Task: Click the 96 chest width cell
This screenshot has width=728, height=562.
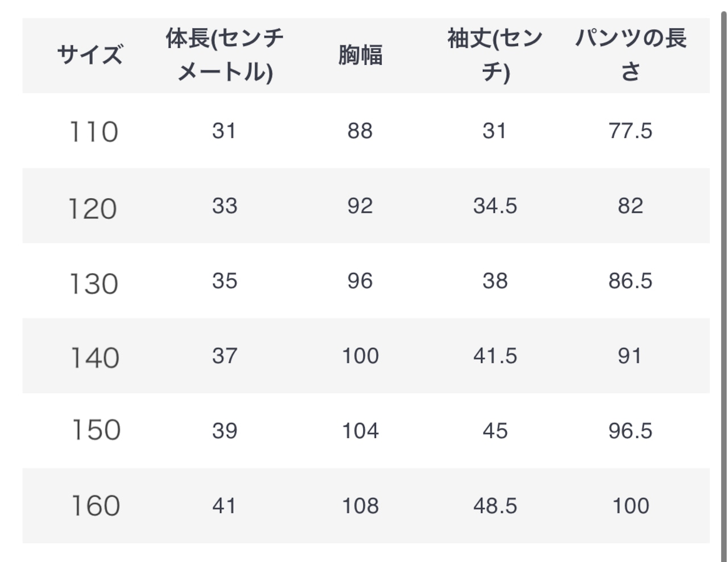Action: point(360,281)
